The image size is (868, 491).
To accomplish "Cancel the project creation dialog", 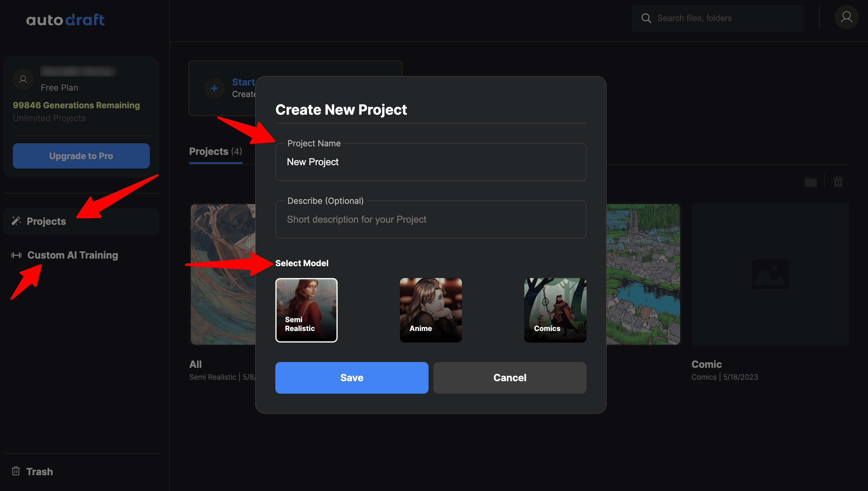I will point(509,378).
